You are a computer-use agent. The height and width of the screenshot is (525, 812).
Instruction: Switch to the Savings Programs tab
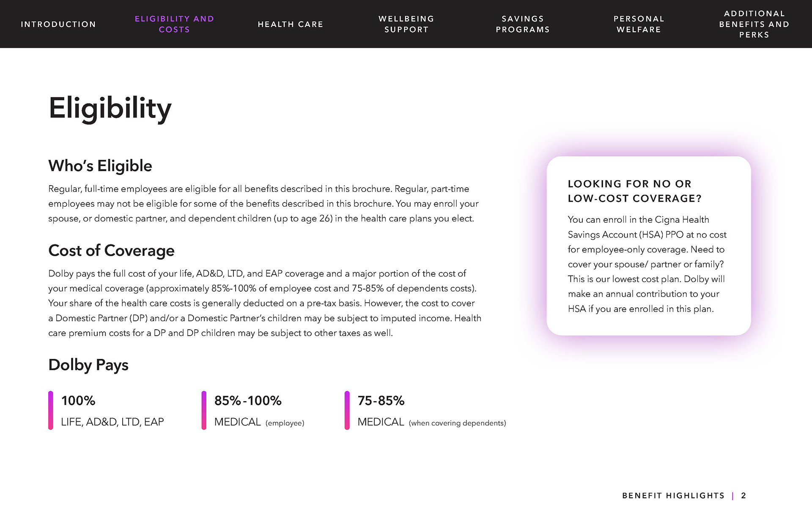pos(523,24)
